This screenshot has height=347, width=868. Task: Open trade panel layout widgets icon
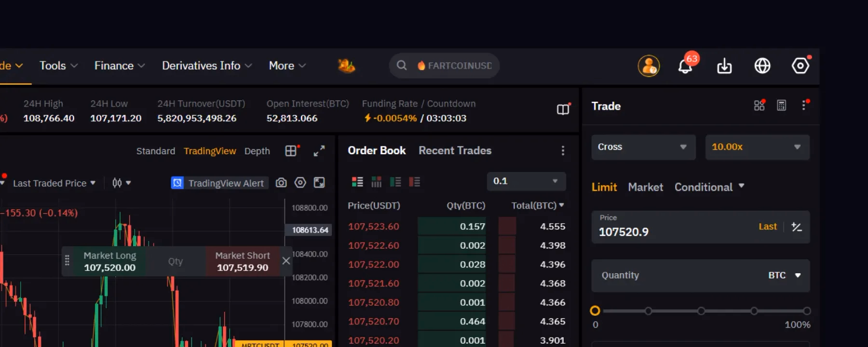pos(759,105)
